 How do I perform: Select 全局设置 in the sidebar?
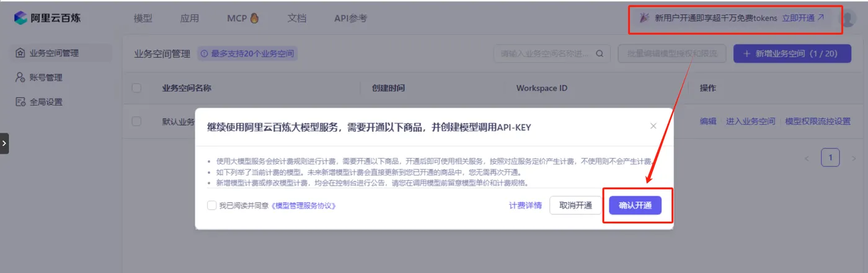(60, 102)
